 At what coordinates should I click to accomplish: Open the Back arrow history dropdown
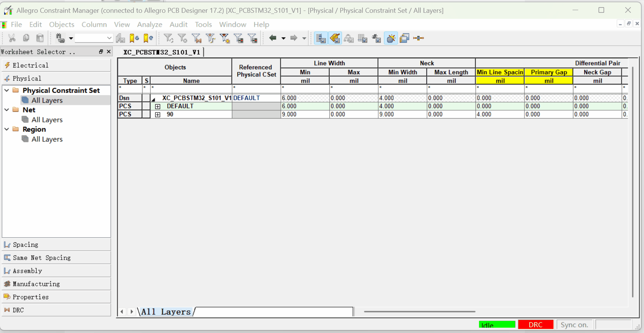pos(283,38)
